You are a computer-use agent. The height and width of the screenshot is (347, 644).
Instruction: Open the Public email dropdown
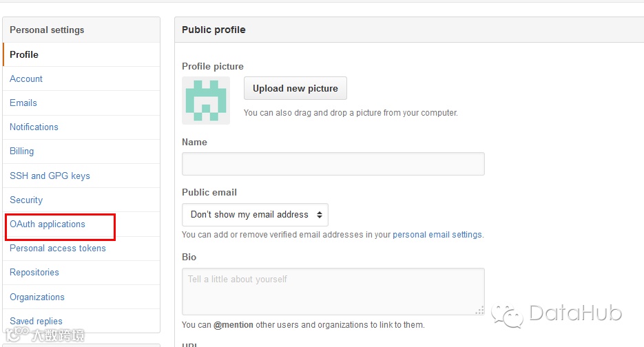255,215
